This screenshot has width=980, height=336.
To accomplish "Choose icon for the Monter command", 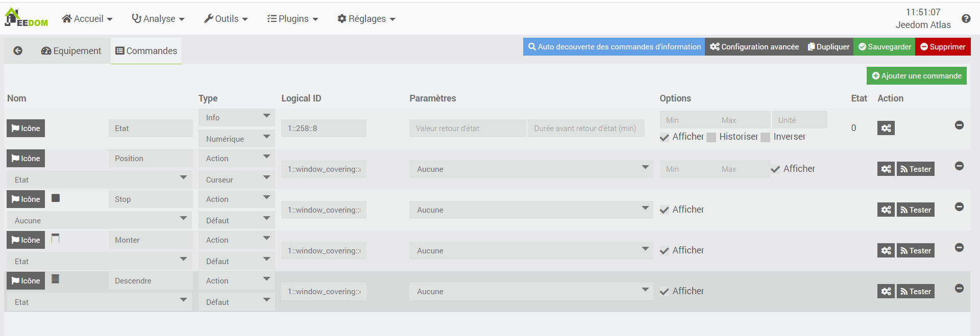I will coord(26,240).
